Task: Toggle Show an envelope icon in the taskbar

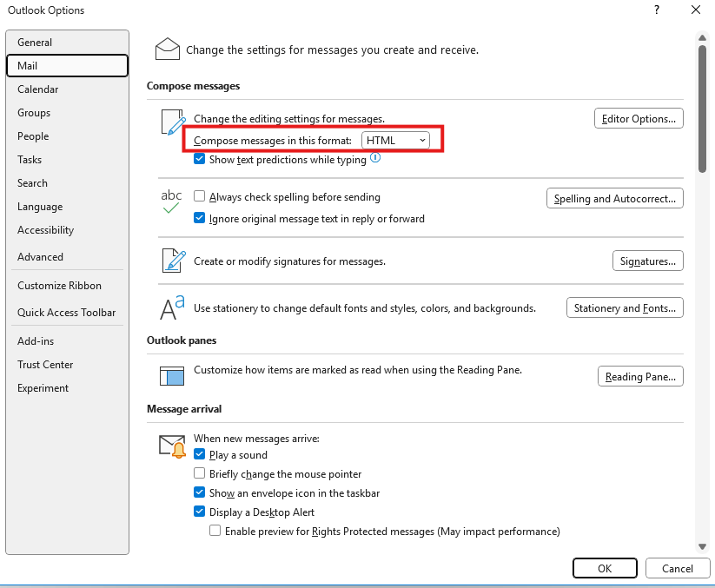Action: (199, 492)
